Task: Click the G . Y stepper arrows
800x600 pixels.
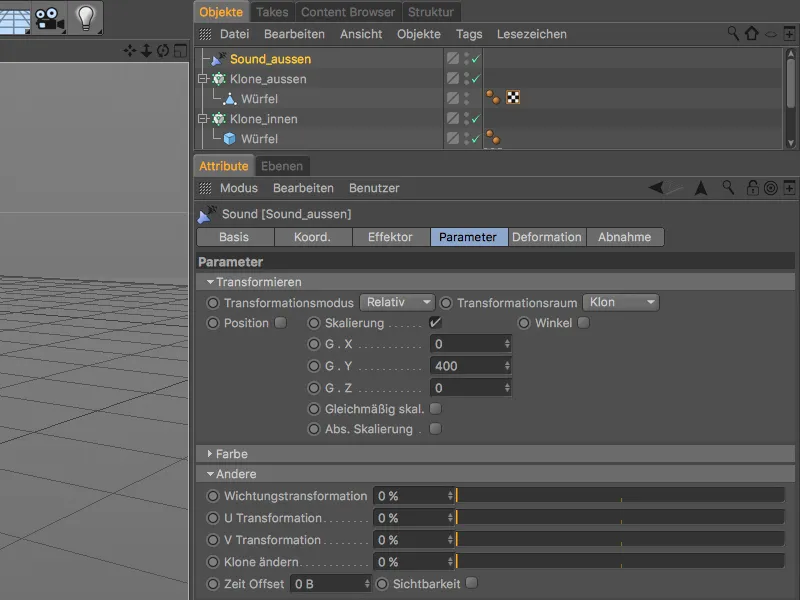Action: click(507, 366)
